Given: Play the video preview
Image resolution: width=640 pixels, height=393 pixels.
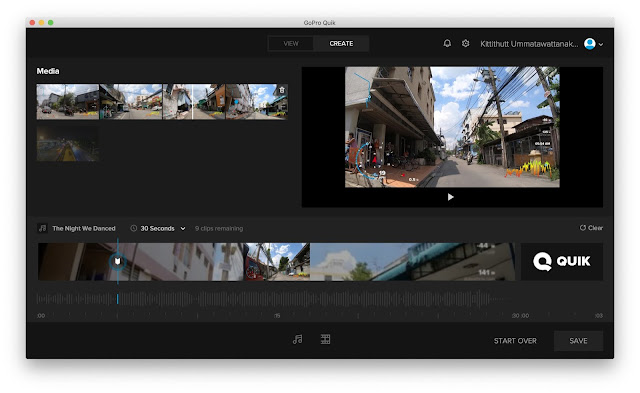Looking at the screenshot, I should coord(450,197).
